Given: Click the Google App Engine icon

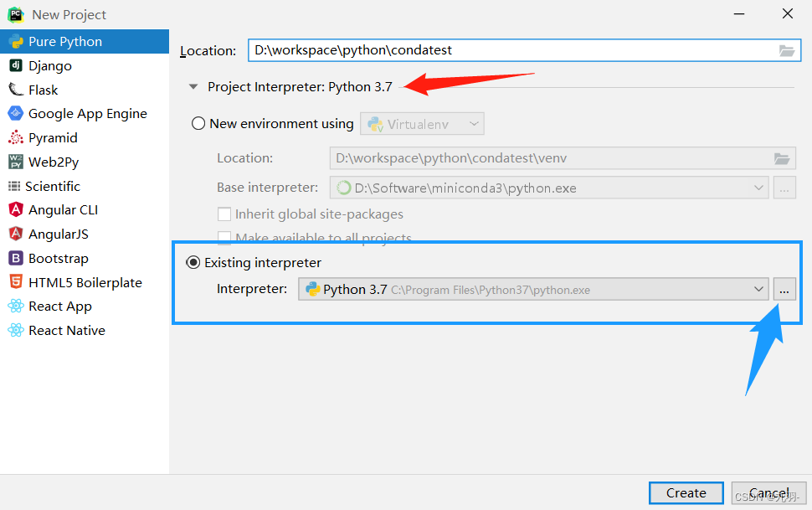Looking at the screenshot, I should [16, 113].
